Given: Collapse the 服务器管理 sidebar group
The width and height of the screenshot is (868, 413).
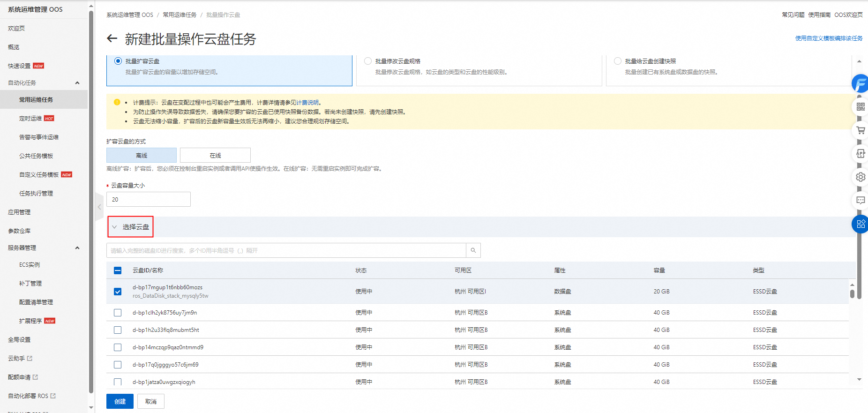Looking at the screenshot, I should pyautogui.click(x=77, y=248).
